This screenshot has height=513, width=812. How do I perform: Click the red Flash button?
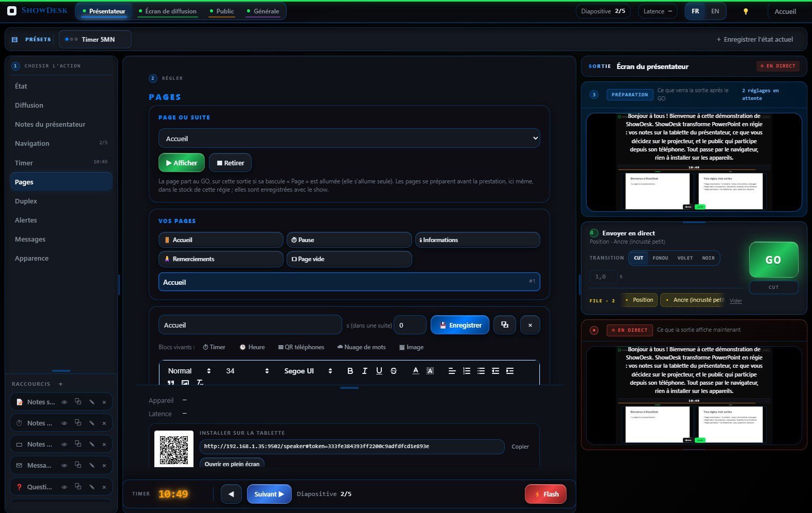coord(545,494)
